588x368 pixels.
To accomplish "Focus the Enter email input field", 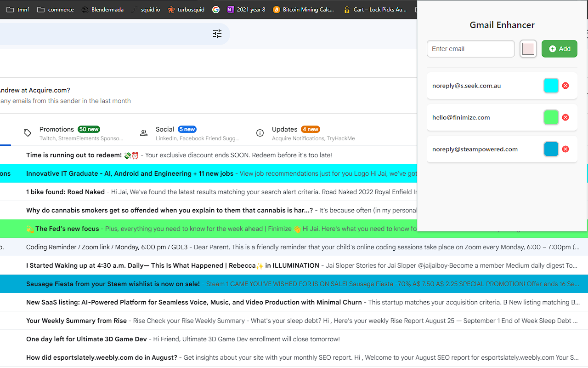I will pyautogui.click(x=471, y=49).
